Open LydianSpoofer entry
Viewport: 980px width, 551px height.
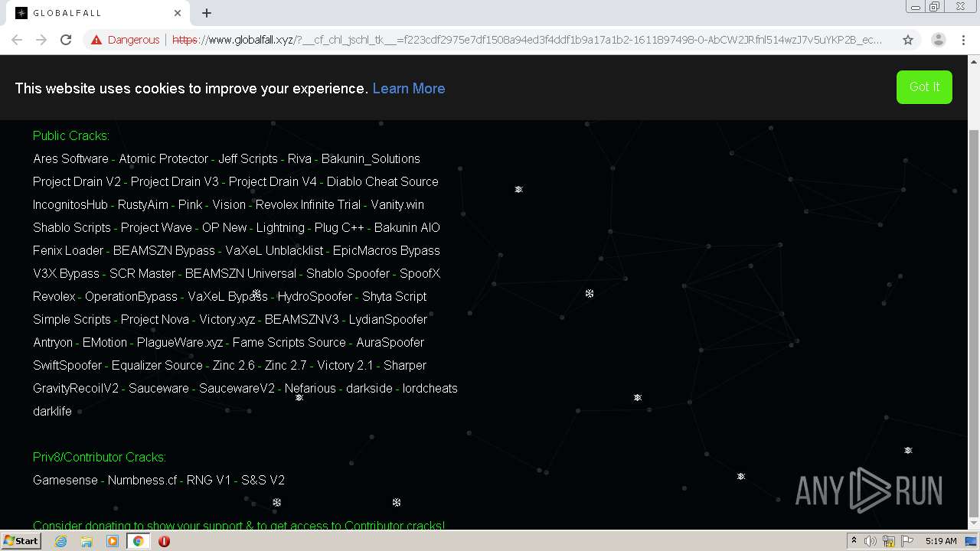tap(388, 319)
